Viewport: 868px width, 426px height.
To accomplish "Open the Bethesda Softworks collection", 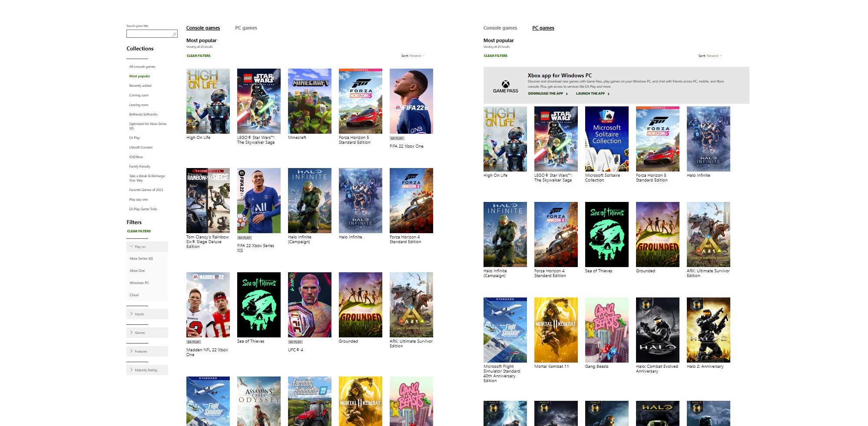I will point(143,114).
